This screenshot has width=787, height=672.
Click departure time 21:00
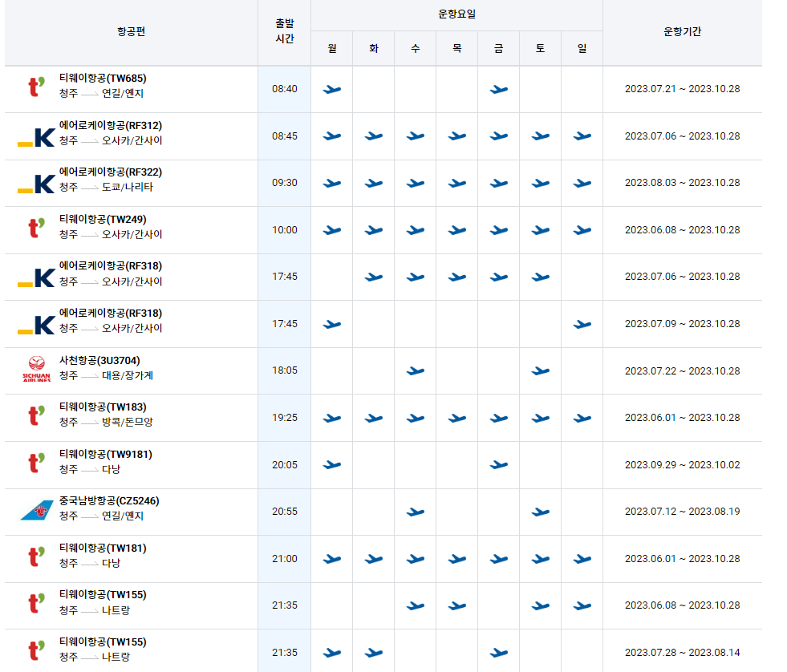(x=285, y=559)
